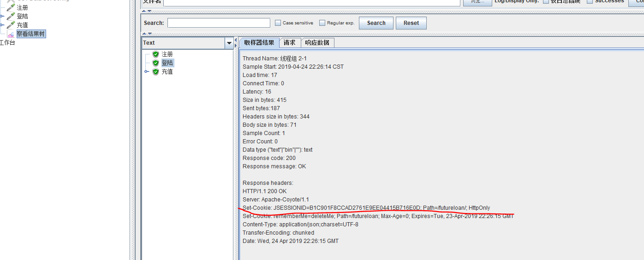The height and width of the screenshot is (260, 644).
Task: Click the Set-Cookie JSESSIONID header line
Action: [x=366, y=208]
